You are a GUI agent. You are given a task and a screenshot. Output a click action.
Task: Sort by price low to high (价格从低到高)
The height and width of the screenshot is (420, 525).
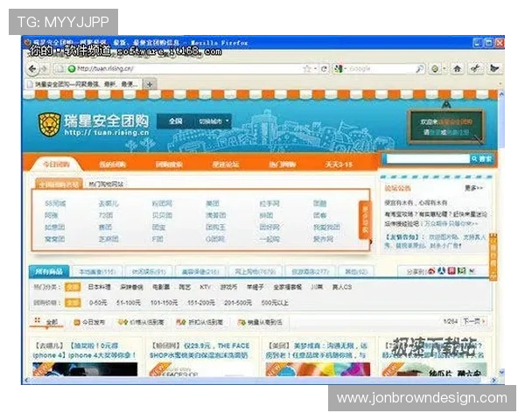(141, 322)
